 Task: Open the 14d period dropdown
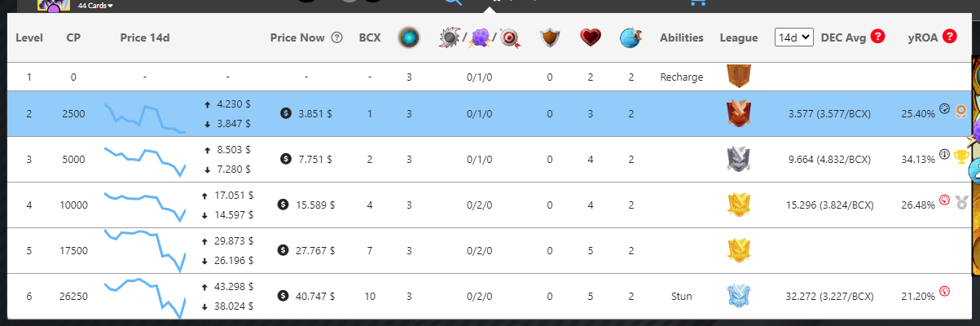coord(793,37)
